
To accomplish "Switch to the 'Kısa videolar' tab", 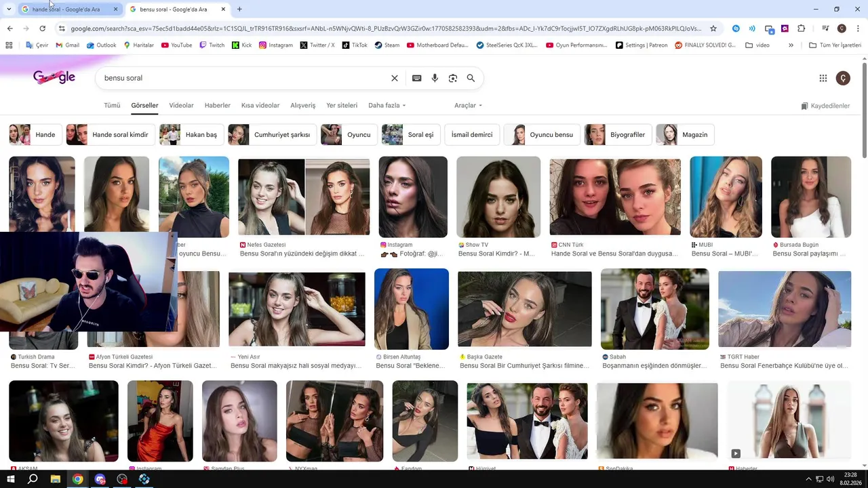I will 260,106.
